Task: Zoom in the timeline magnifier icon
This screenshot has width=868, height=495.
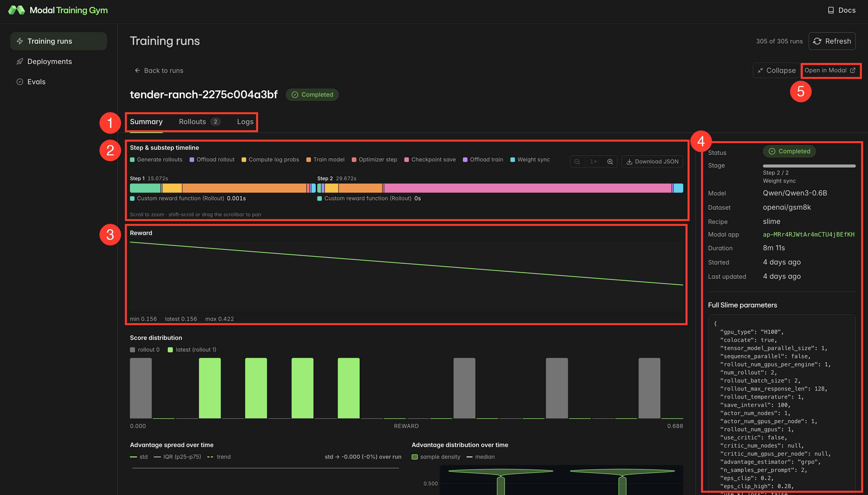Action: 610,161
